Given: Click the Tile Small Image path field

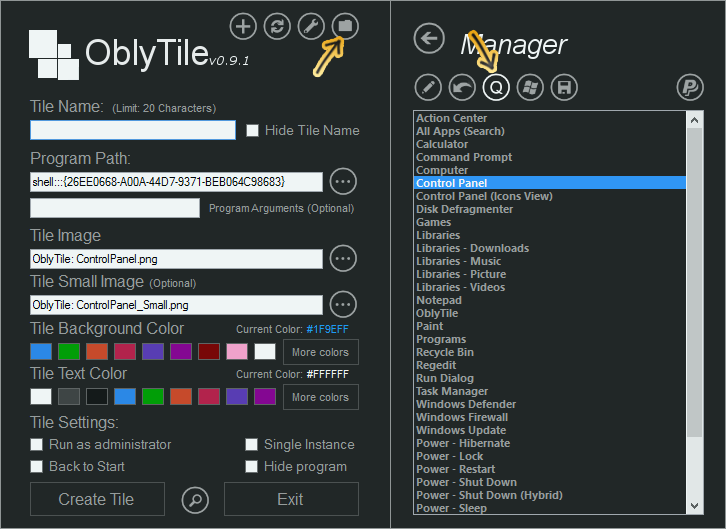Looking at the screenshot, I should coord(176,305).
